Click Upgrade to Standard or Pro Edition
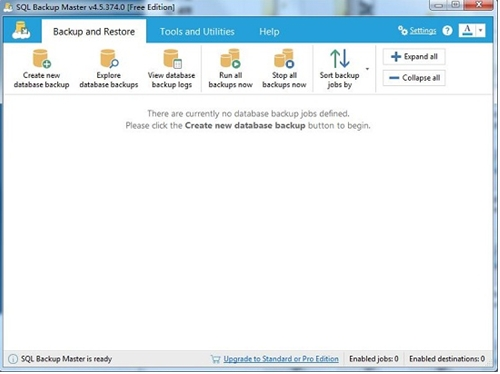This screenshot has width=500, height=374. click(x=281, y=359)
